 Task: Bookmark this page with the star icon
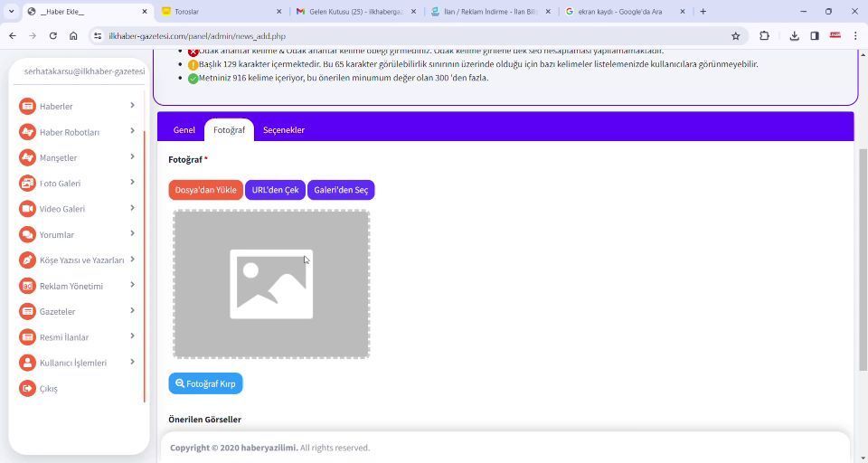pos(736,36)
